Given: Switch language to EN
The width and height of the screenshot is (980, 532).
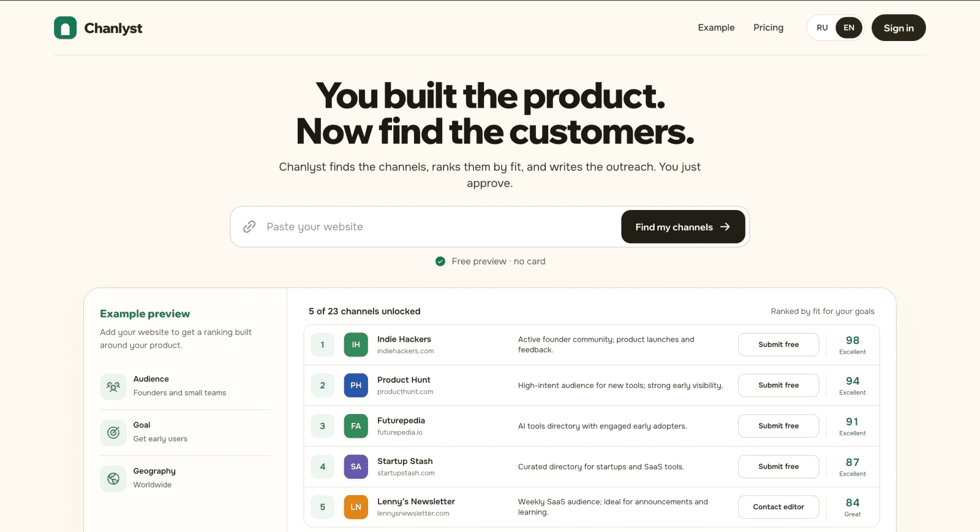Looking at the screenshot, I should pos(849,28).
